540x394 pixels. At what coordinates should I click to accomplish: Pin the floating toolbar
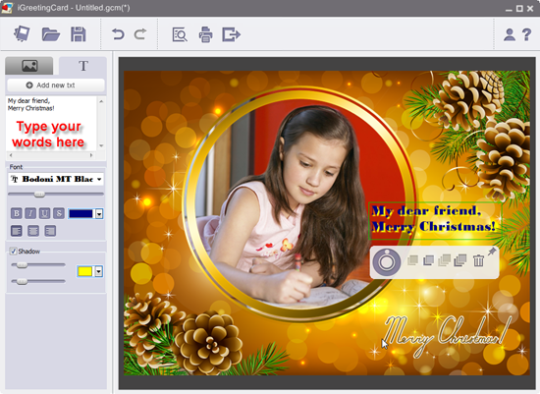coord(492,251)
